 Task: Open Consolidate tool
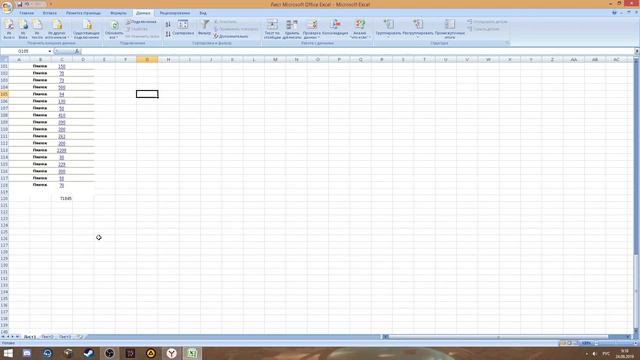[x=335, y=28]
